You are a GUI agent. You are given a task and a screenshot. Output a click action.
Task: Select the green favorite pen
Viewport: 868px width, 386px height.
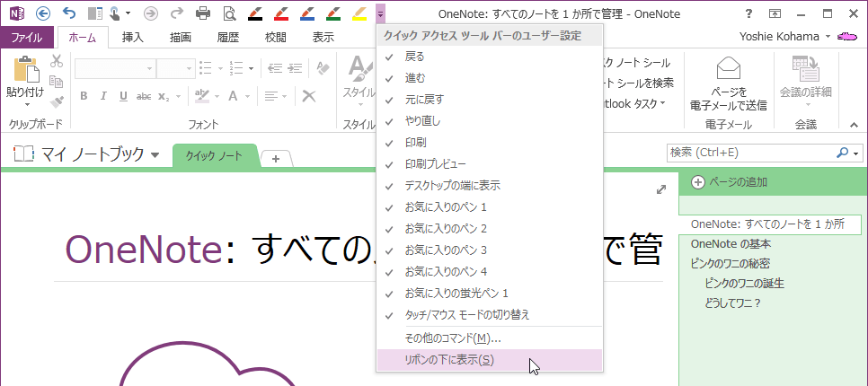[x=333, y=13]
